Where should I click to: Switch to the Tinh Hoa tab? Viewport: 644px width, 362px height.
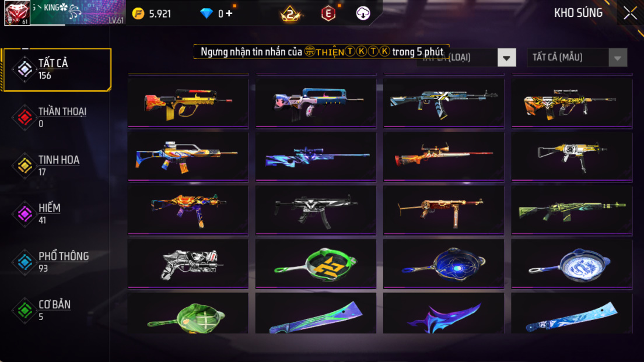(57, 166)
